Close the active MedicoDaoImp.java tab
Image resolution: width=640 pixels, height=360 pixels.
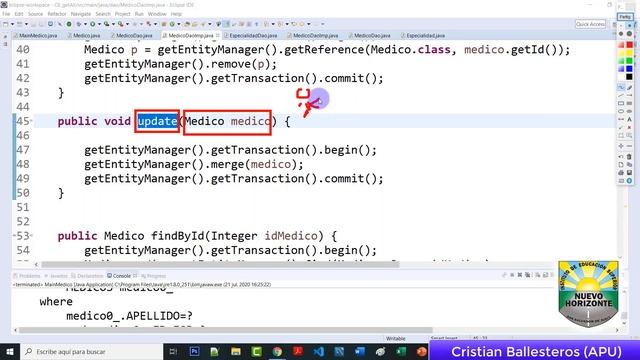coord(218,36)
